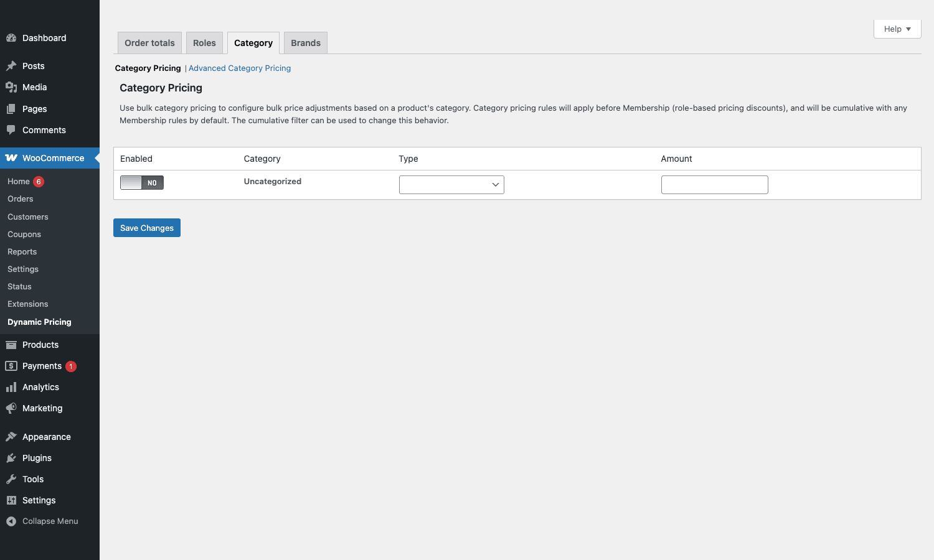The height and width of the screenshot is (560, 934).
Task: Enable pricing for the Uncategorized category
Action: click(x=142, y=182)
